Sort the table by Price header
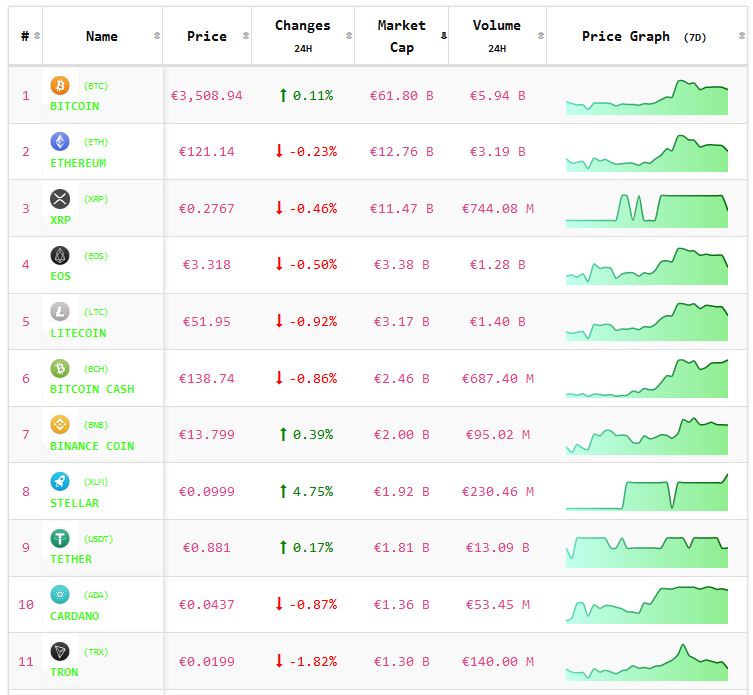The width and height of the screenshot is (753, 695). pyautogui.click(x=206, y=36)
